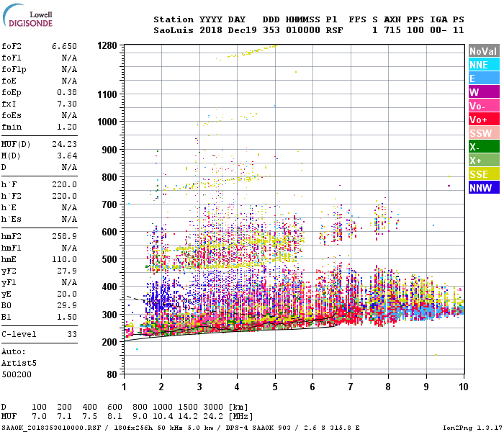
Task: Select the X+ light green legend swatch
Action: coord(484,161)
